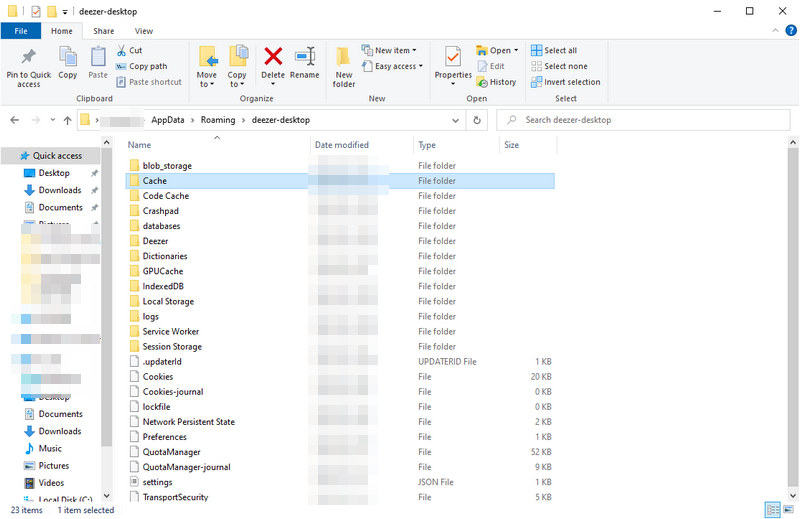
Task: Expand the Open dropdown in ribbon
Action: pyautogui.click(x=497, y=50)
